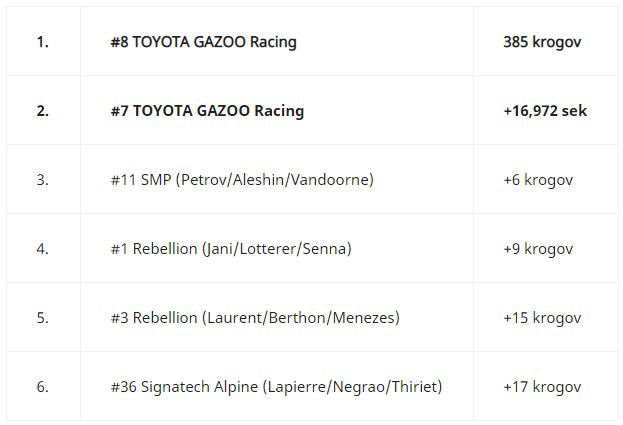The image size is (623, 425).
Task: Click the position number 2. cell
Action: pyautogui.click(x=43, y=110)
